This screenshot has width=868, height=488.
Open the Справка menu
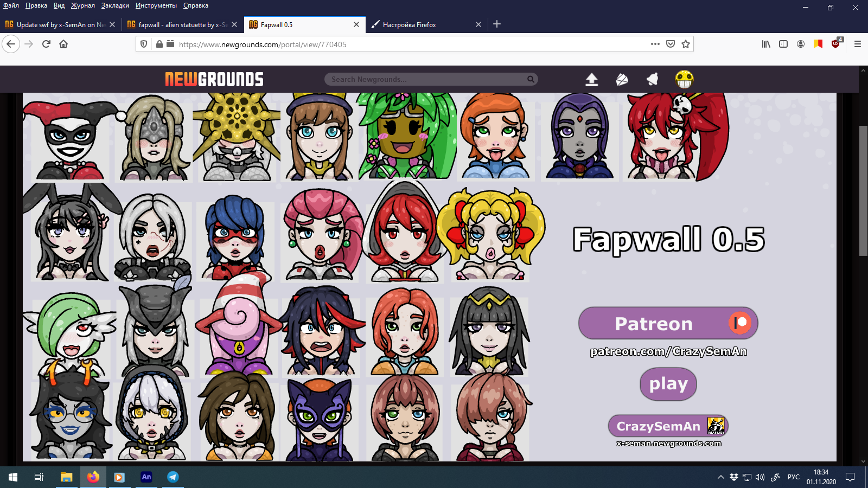pyautogui.click(x=196, y=5)
